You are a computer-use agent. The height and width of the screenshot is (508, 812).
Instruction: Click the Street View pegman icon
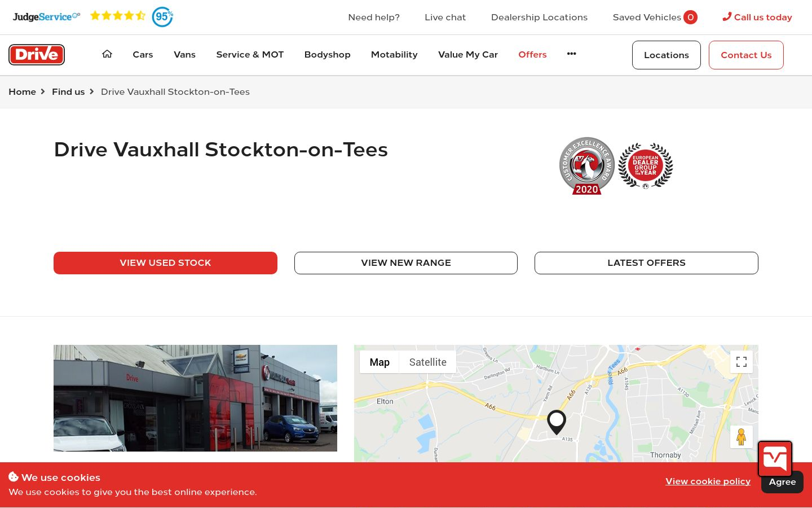(742, 437)
